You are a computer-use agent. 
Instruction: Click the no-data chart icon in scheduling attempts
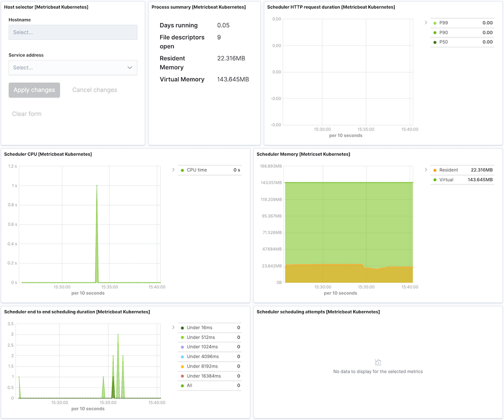[378, 362]
